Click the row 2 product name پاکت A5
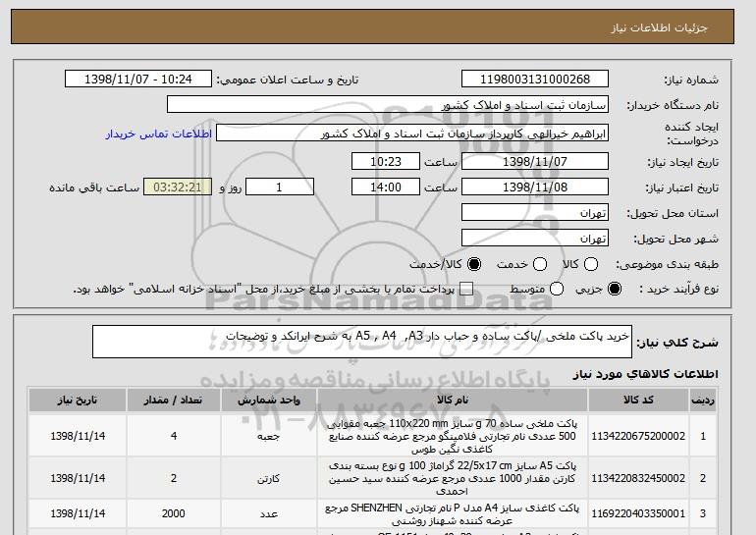756x535 pixels. pos(453,478)
